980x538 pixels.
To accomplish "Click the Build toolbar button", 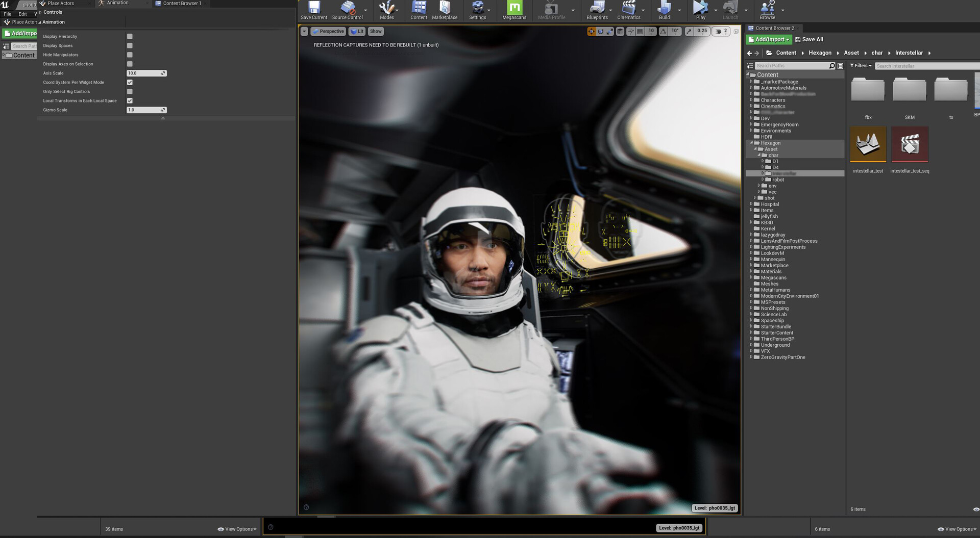I will tap(664, 10).
